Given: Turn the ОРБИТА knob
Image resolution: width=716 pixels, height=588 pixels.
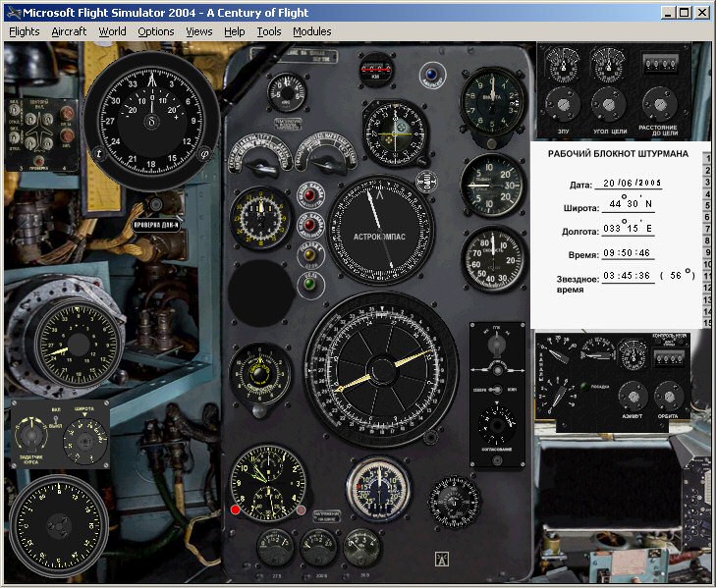Looking at the screenshot, I should click(x=668, y=397).
